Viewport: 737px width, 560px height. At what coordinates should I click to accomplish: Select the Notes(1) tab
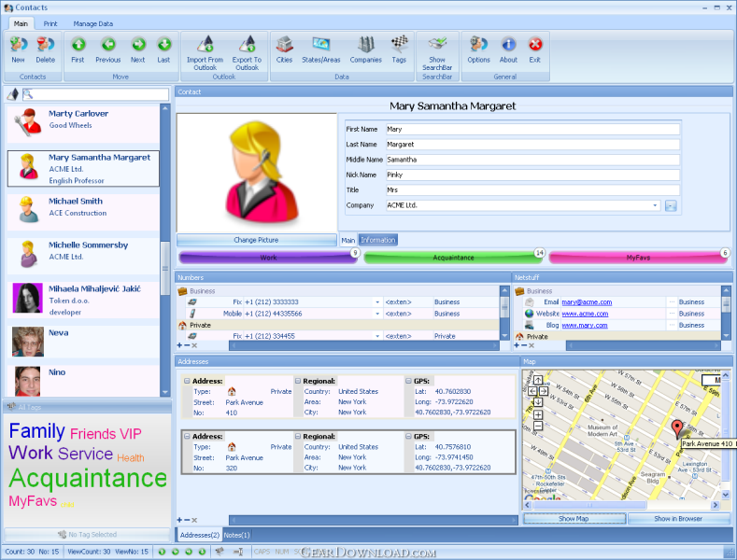tap(237, 535)
